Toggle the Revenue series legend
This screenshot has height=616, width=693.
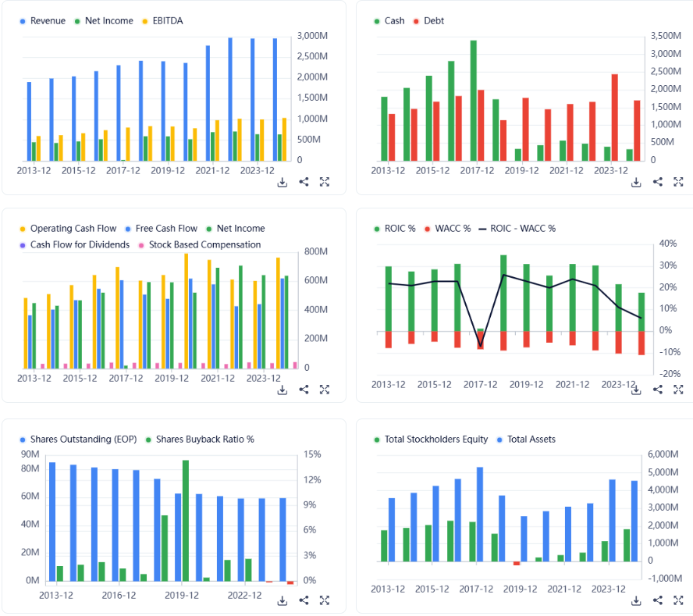coord(42,21)
